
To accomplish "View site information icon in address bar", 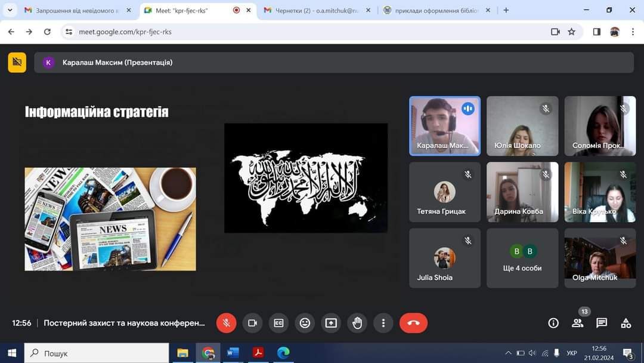I will [x=69, y=32].
